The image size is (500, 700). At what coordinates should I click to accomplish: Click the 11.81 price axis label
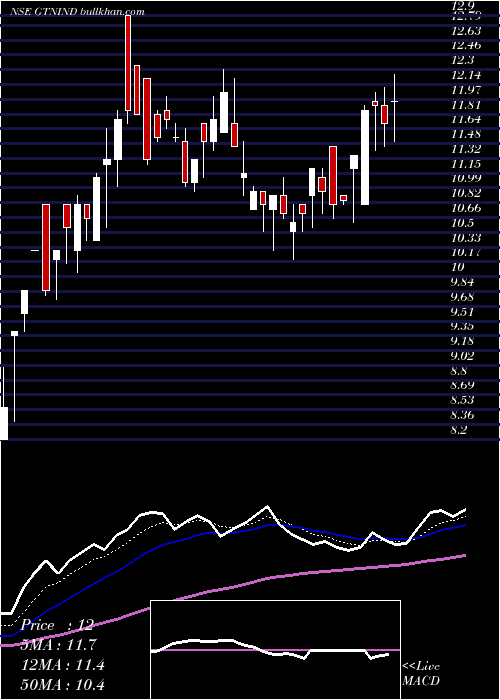[466, 105]
